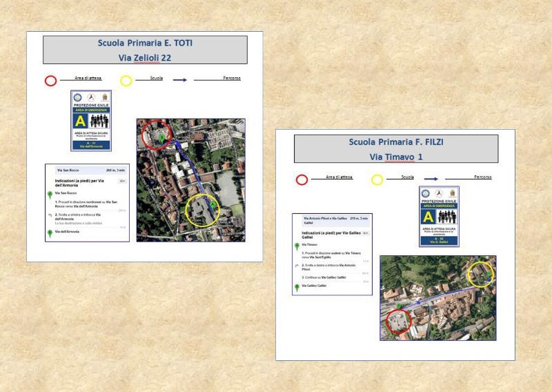Click the blue arrow Percorso icon on Filzi page
This screenshot has width=552, height=392.
coord(431,179)
